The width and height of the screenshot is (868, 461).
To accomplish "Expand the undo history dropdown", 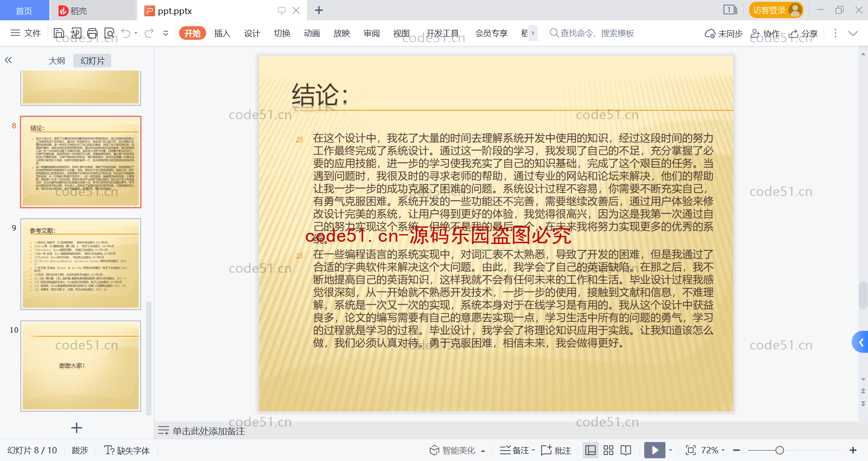I will [x=136, y=33].
